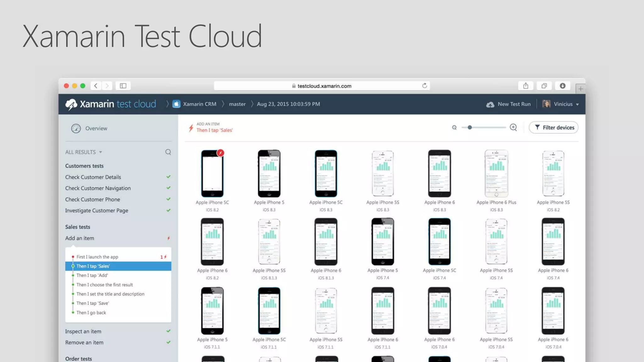Open Investigate Customer Page test
644x362 pixels.
97,211
